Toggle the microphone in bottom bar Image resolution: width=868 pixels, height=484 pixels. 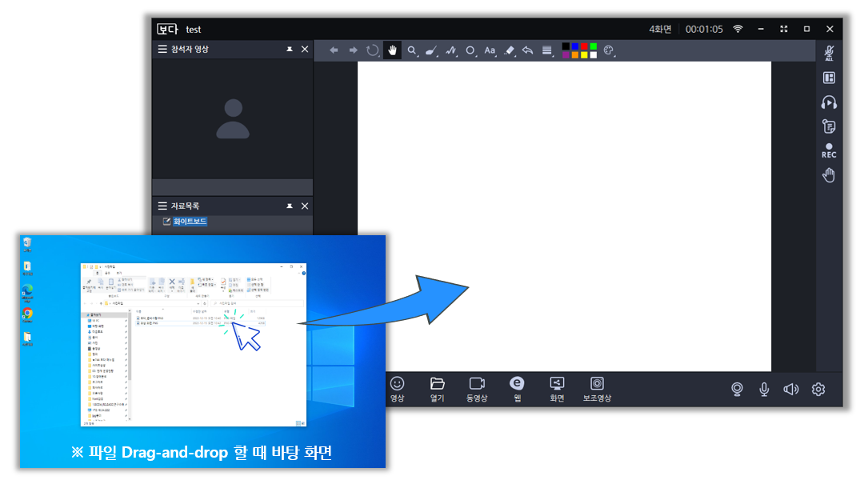tap(764, 390)
